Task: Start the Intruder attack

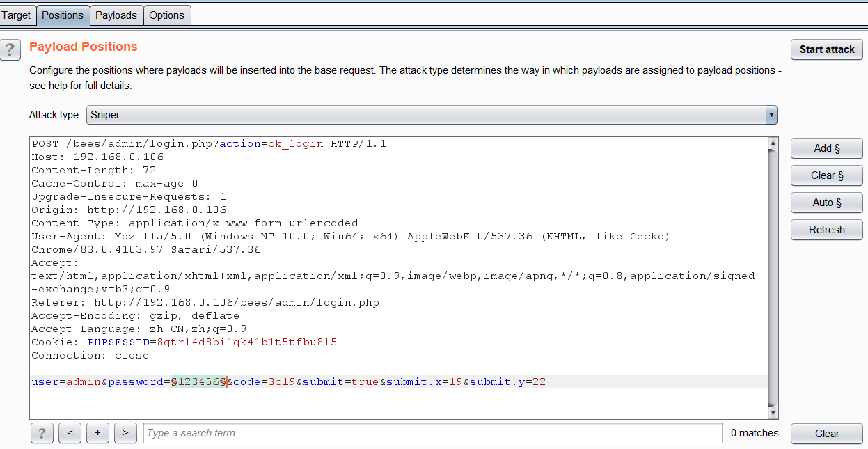Action: [827, 49]
